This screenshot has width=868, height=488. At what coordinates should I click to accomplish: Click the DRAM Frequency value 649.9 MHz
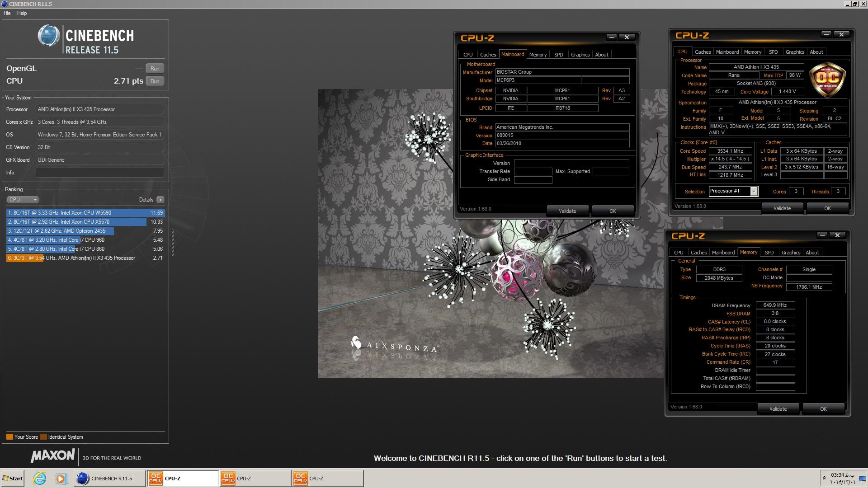pos(775,305)
